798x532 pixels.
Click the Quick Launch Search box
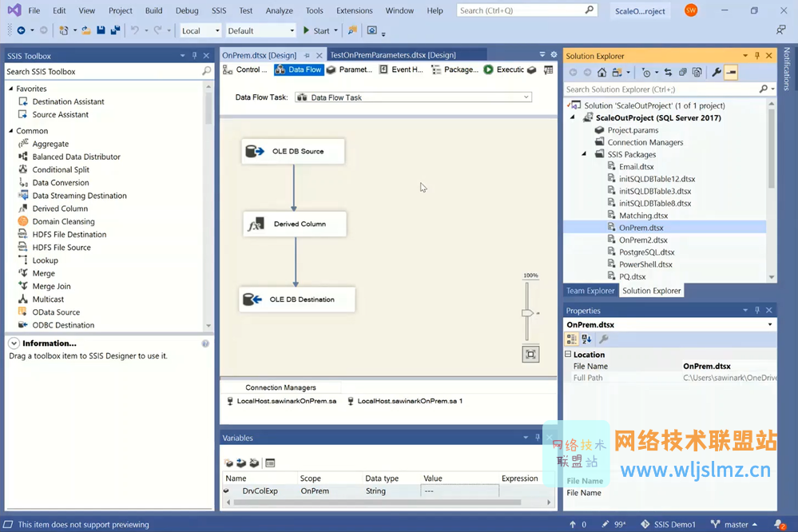coord(526,10)
